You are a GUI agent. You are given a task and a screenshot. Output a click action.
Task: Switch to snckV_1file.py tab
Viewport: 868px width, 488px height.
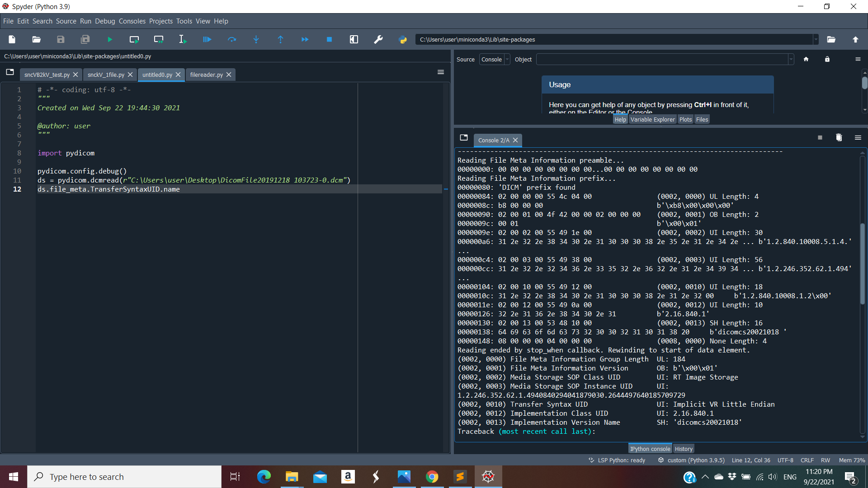pyautogui.click(x=106, y=75)
